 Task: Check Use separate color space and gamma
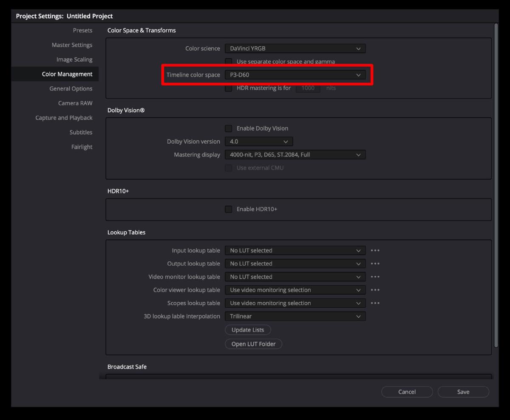[228, 62]
